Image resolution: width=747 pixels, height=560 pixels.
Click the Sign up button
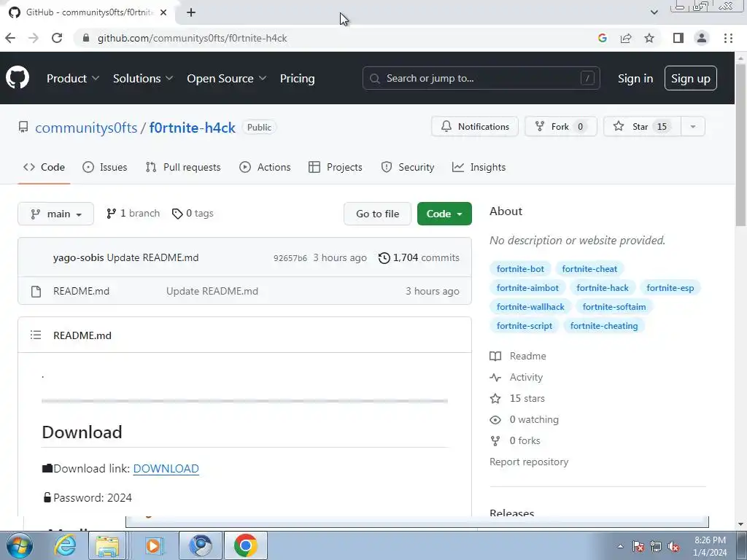690,78
